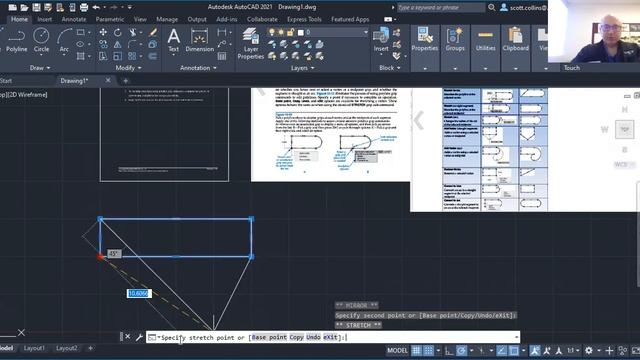640x360 pixels.
Task: Click the Explode tool icon
Action: (x=153, y=44)
